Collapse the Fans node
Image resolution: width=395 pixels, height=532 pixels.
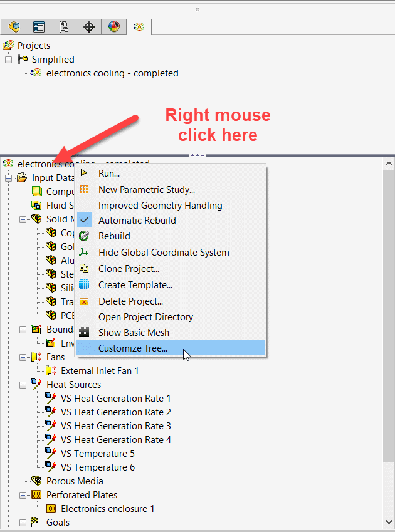point(23,357)
